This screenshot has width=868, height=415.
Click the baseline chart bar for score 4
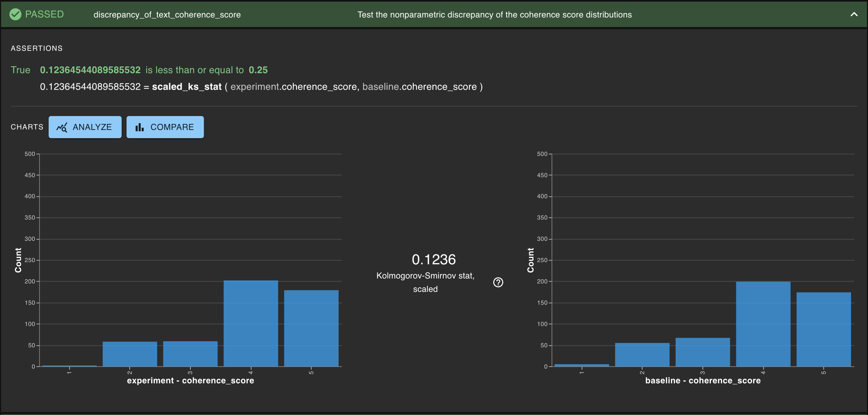coord(763,324)
